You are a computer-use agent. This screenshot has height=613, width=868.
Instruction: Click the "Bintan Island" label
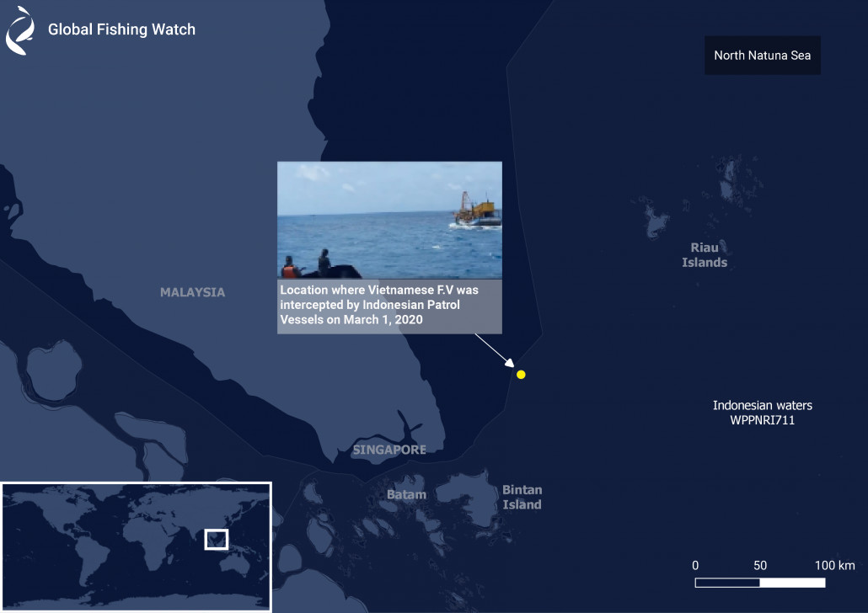[522, 497]
